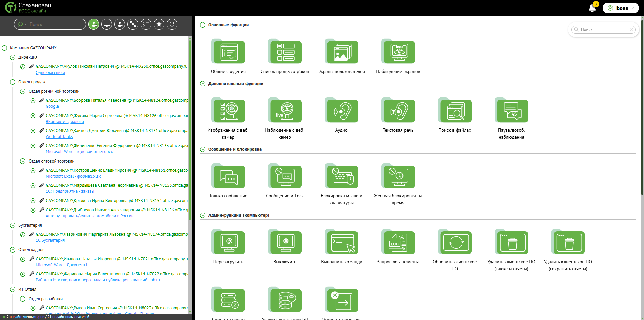Click the Аудио ear icon

tap(341, 111)
